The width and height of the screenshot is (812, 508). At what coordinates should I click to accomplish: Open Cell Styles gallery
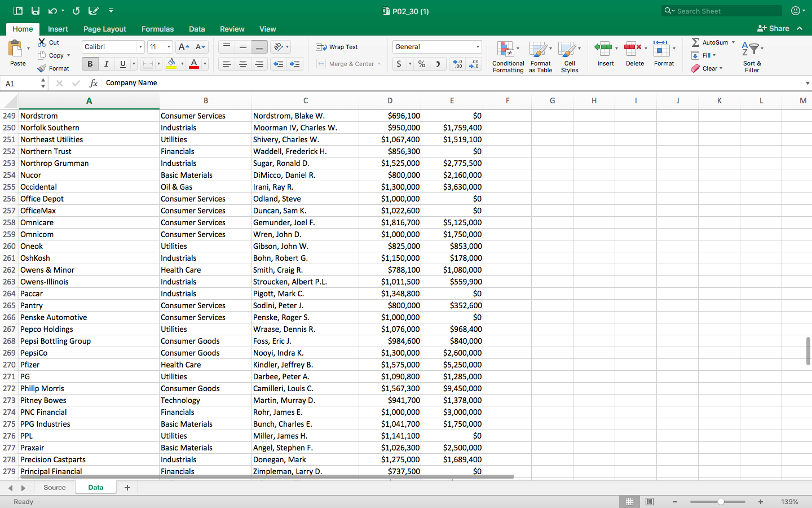(570, 57)
